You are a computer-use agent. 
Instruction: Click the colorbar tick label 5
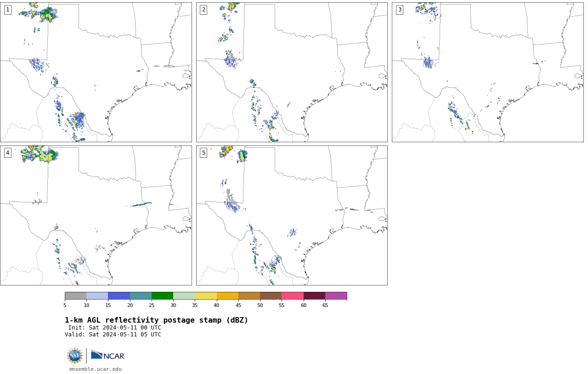pyautogui.click(x=65, y=305)
